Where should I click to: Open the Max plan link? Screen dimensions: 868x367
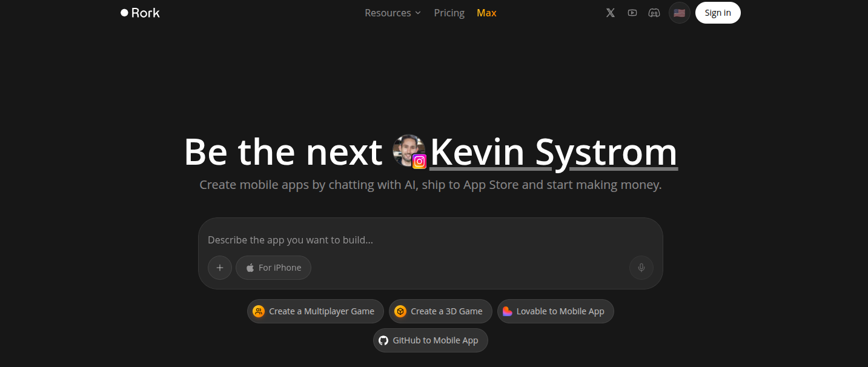click(486, 13)
